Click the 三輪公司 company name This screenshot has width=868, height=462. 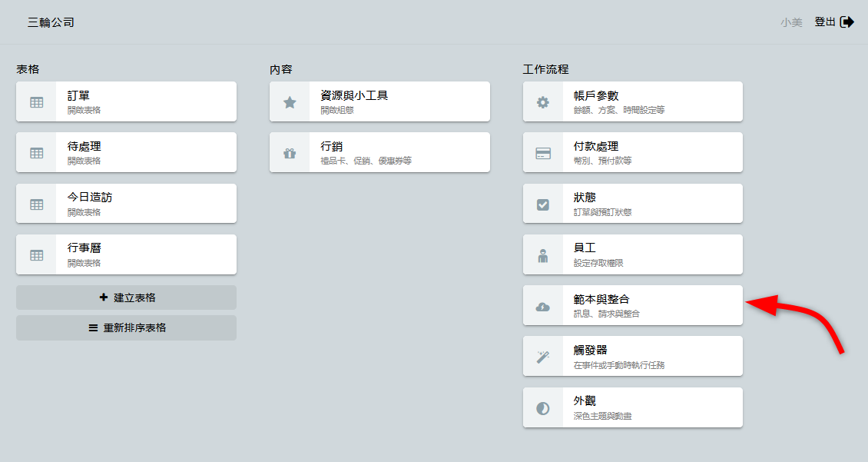(51, 22)
